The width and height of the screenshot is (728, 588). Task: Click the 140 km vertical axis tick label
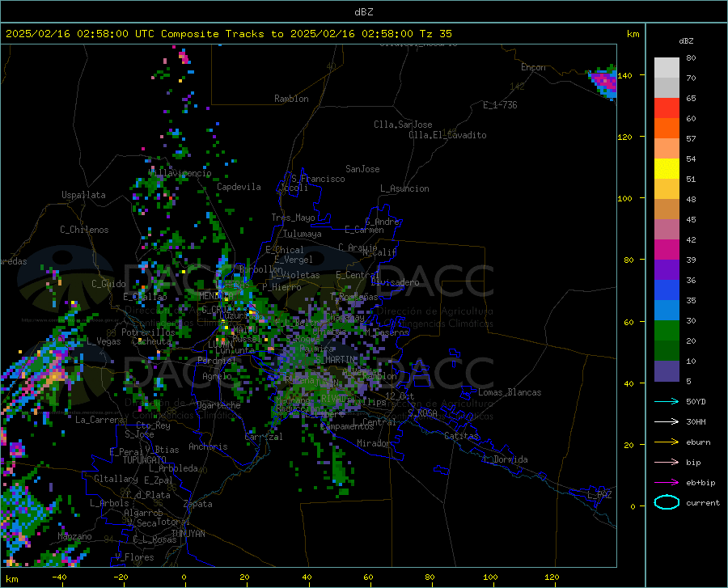coord(625,75)
